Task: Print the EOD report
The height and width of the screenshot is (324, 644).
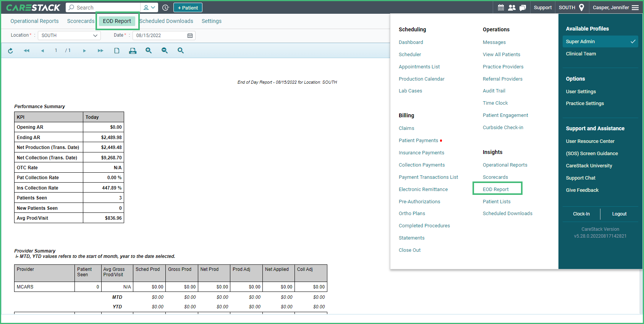Action: point(133,50)
